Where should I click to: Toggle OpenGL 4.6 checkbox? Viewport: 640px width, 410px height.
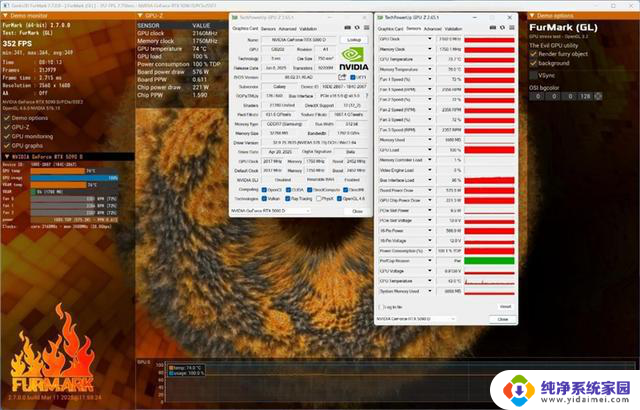point(339,199)
